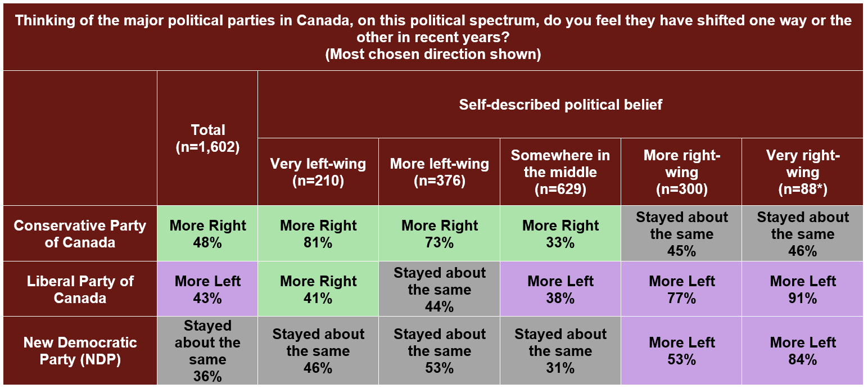Select the Very right-wing (n=88*) header
The image size is (868, 388).
click(x=802, y=172)
